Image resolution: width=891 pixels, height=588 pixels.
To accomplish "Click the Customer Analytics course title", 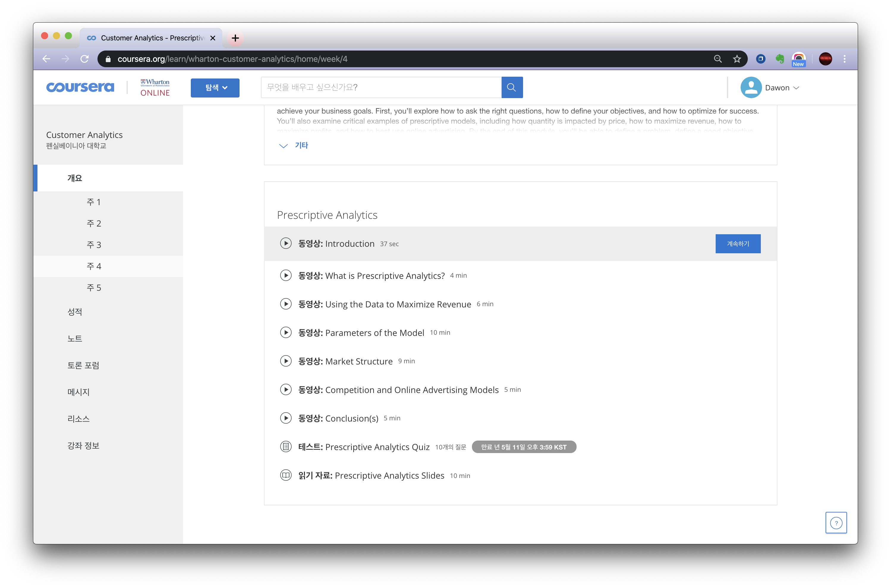I will click(84, 135).
